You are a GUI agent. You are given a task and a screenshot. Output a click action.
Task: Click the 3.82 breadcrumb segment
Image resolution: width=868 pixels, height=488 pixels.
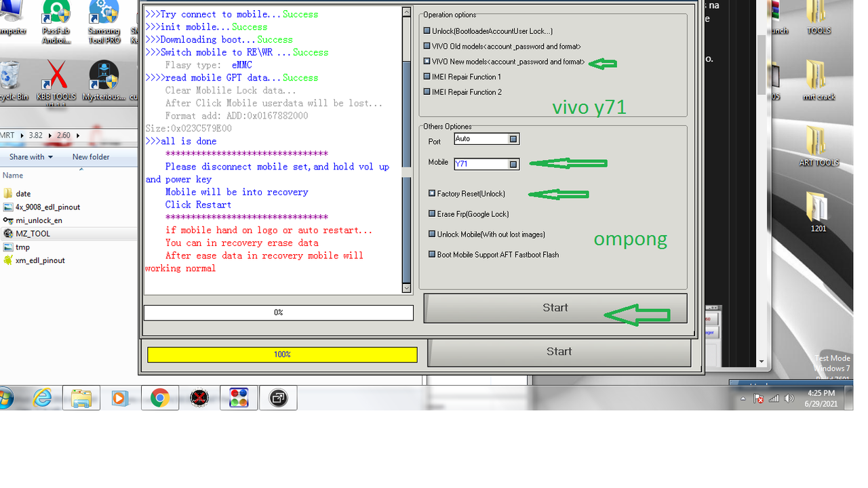pos(35,136)
